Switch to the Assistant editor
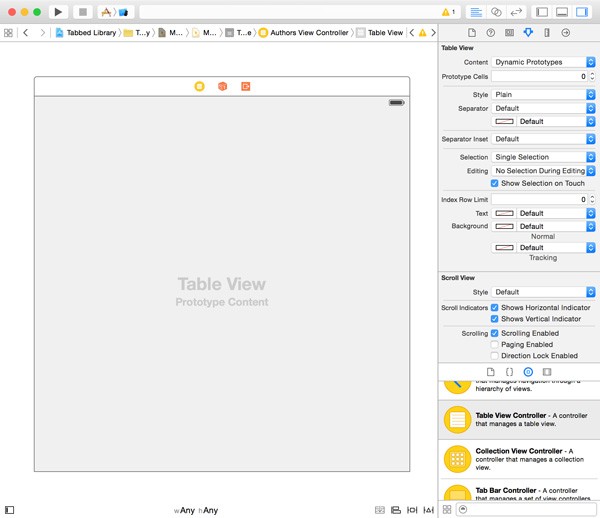Image resolution: width=600 pixels, height=518 pixels. pyautogui.click(x=496, y=12)
